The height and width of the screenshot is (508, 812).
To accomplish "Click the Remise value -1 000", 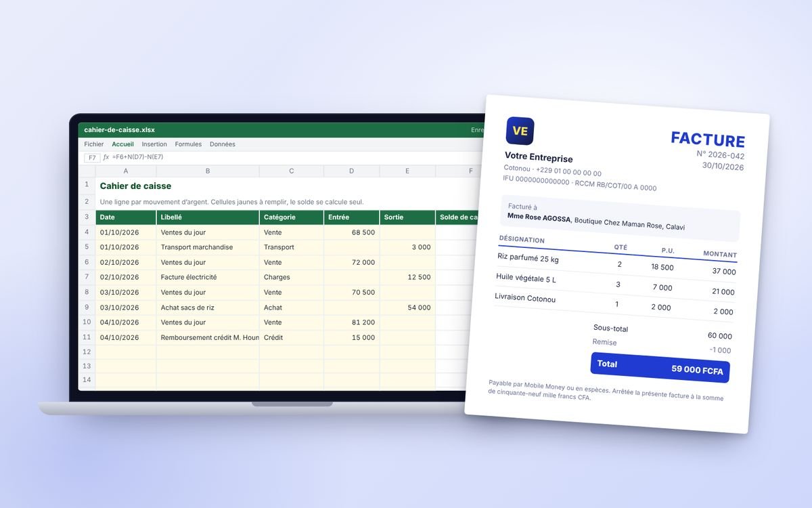I will pyautogui.click(x=720, y=350).
